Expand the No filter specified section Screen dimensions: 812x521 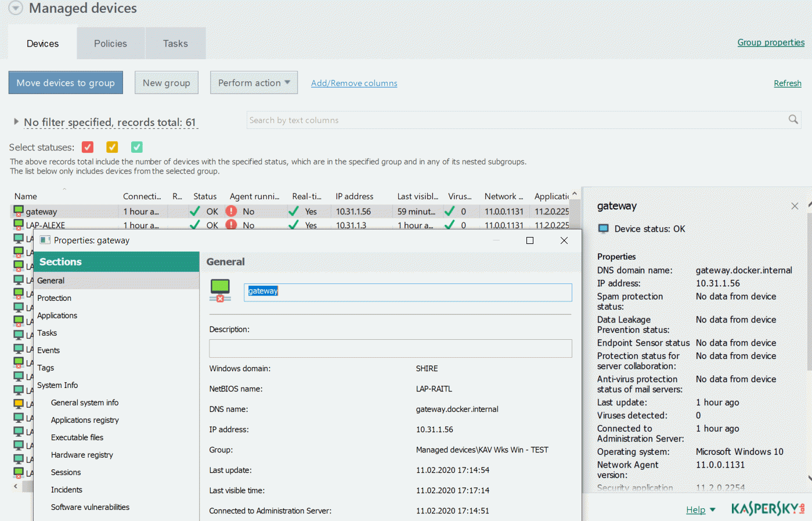point(16,122)
